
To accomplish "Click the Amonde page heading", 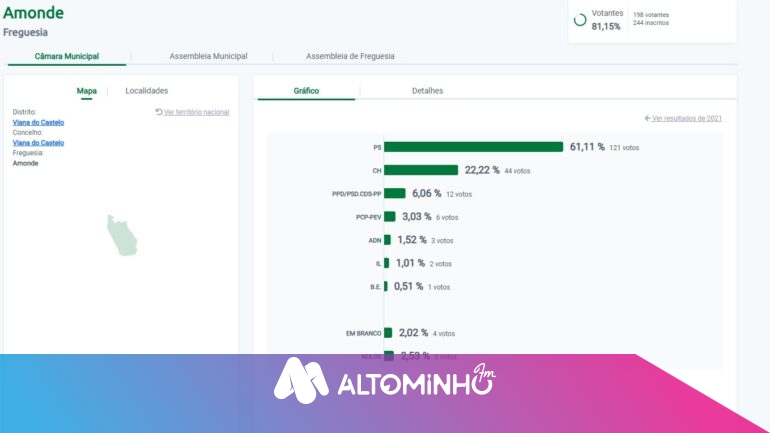I will tap(33, 12).
